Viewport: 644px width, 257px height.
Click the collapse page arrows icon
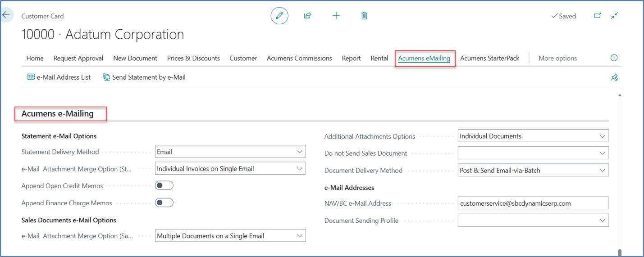(x=614, y=16)
